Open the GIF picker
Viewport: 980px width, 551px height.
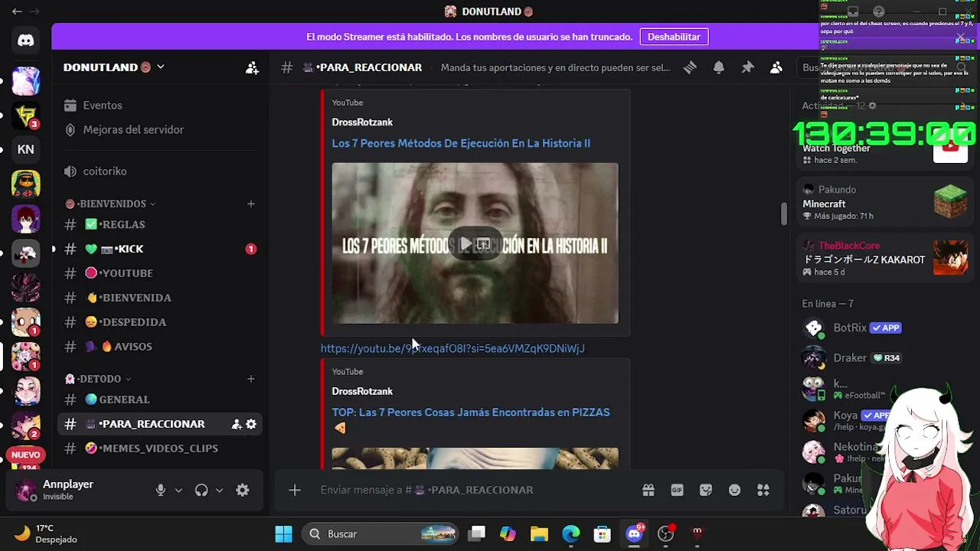[x=677, y=490]
